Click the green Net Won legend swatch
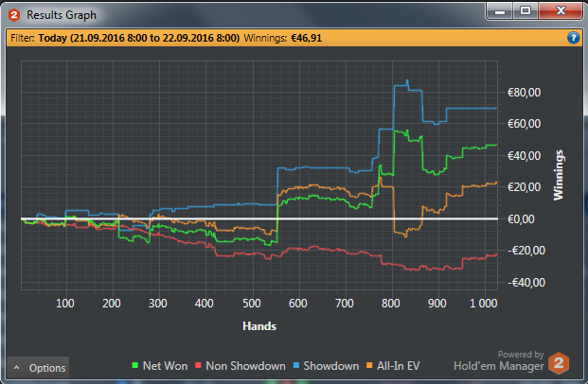Viewport: 588px width, 384px height. 135,365
